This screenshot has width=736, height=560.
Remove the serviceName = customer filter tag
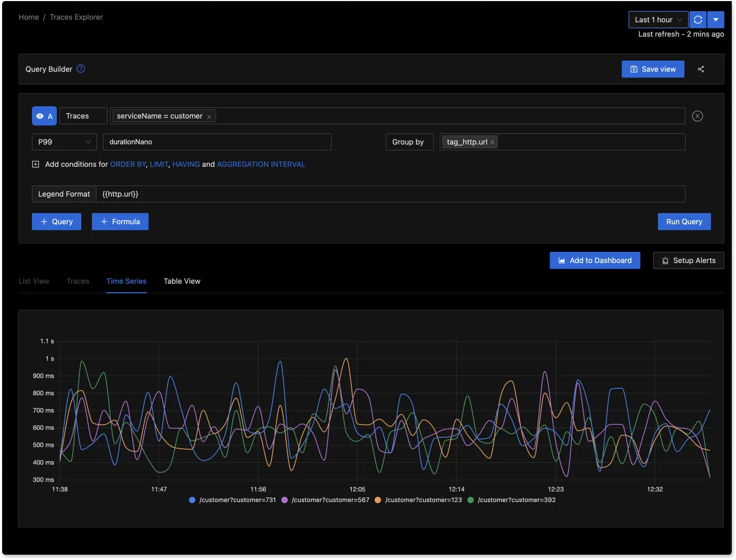click(209, 117)
